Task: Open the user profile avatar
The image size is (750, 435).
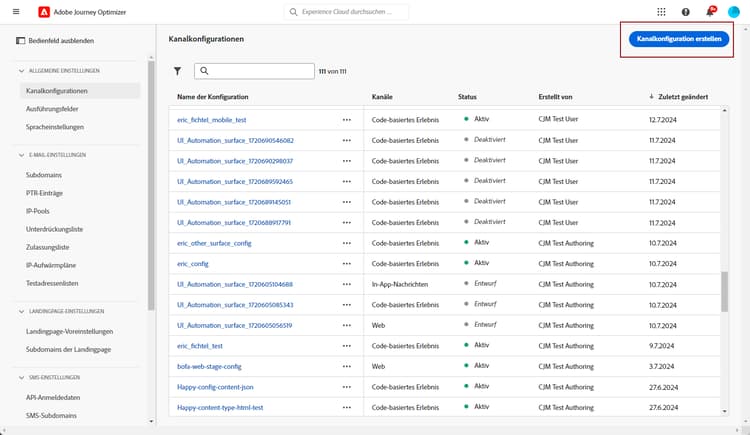Action: tap(734, 12)
